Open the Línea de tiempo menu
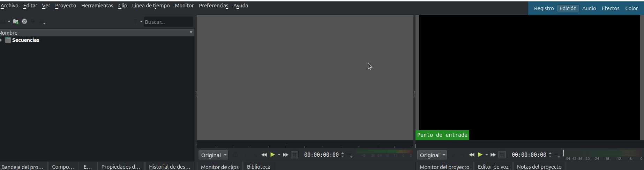This screenshot has width=644, height=170. [x=151, y=6]
